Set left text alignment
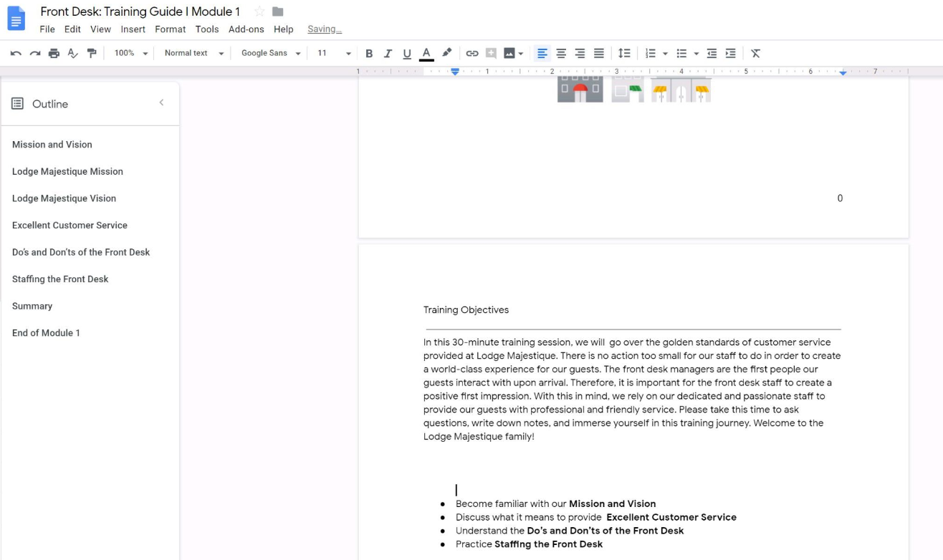Screen dimensions: 943x560 (x=542, y=53)
